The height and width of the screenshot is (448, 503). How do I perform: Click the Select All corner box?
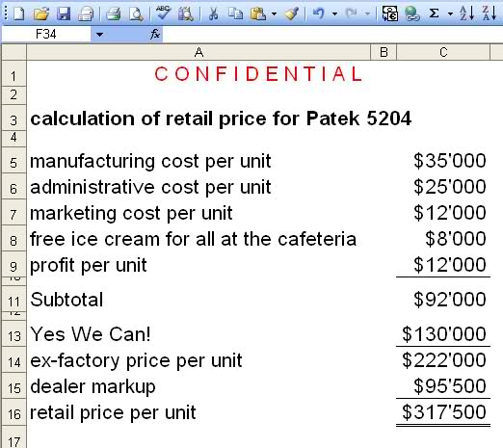pyautogui.click(x=13, y=52)
